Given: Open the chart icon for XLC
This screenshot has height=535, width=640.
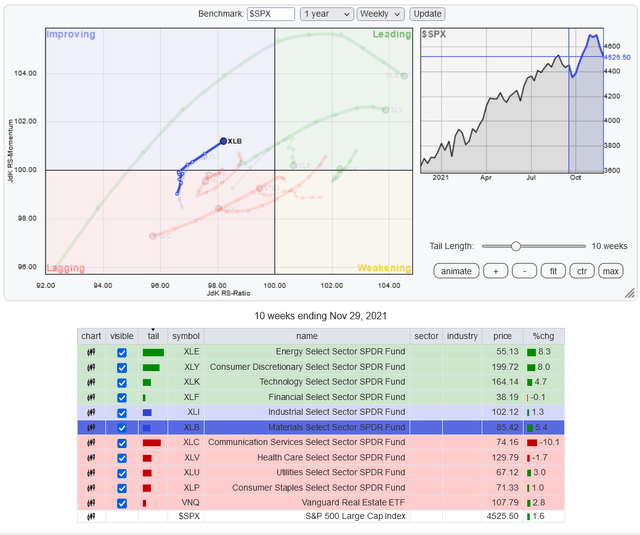Looking at the screenshot, I should pos(91,443).
